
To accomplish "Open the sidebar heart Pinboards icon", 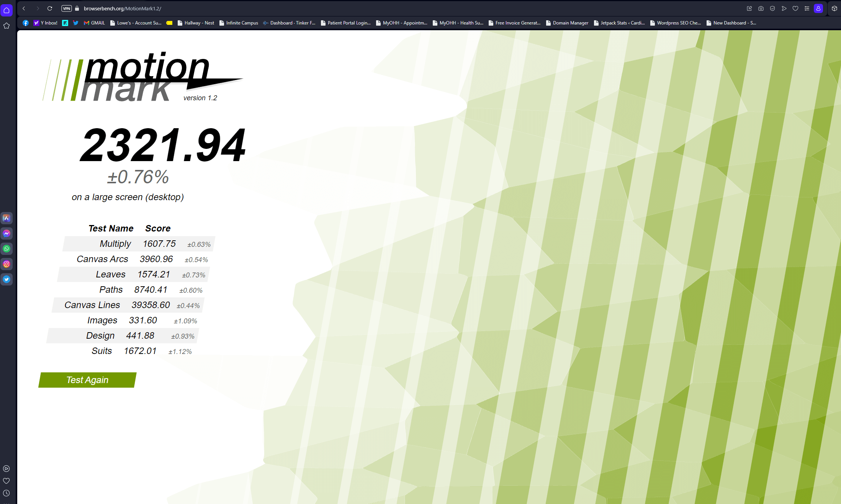I will pos(7,481).
